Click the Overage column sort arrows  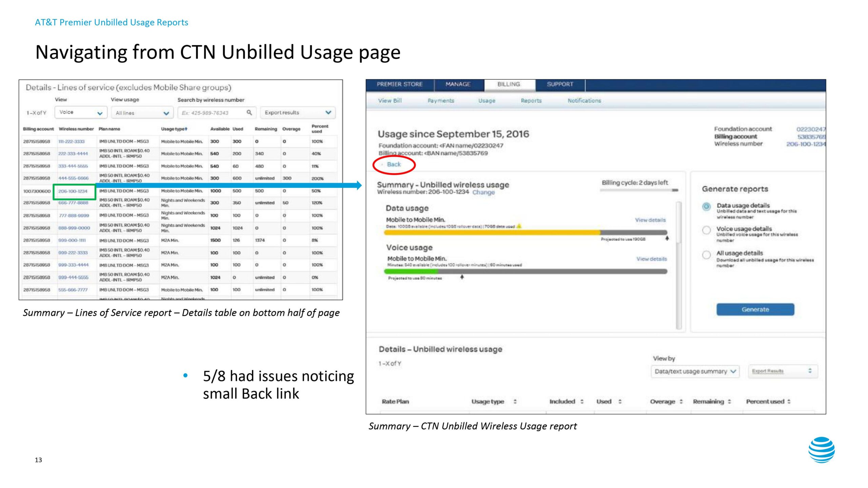[x=681, y=402]
